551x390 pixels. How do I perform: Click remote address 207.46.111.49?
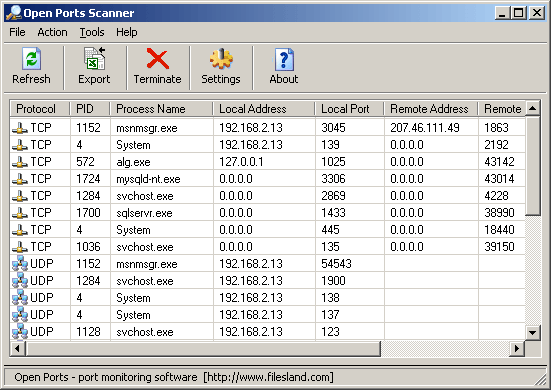coord(425,128)
